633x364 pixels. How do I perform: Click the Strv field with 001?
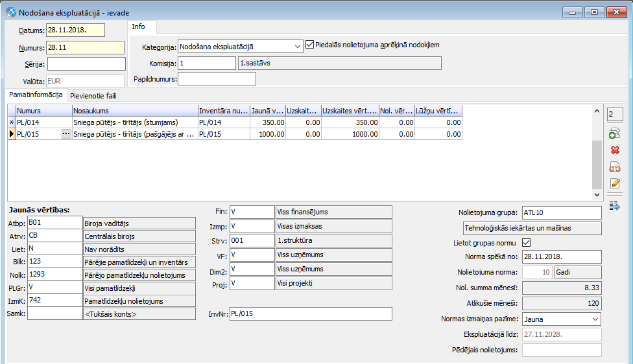252,241
